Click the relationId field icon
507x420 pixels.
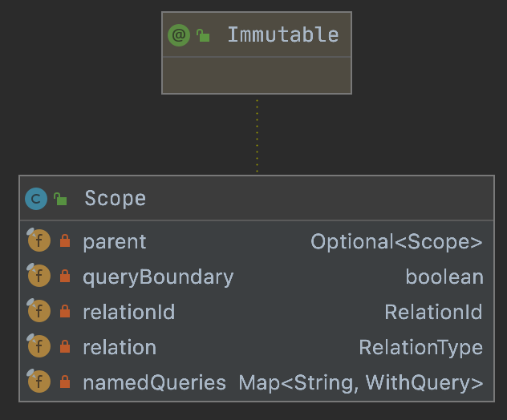[x=39, y=312]
